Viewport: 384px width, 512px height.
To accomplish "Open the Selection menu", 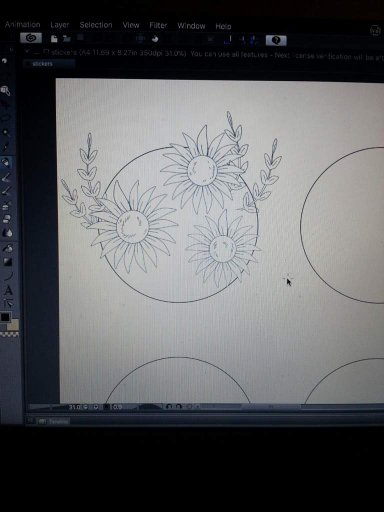I will [x=96, y=25].
